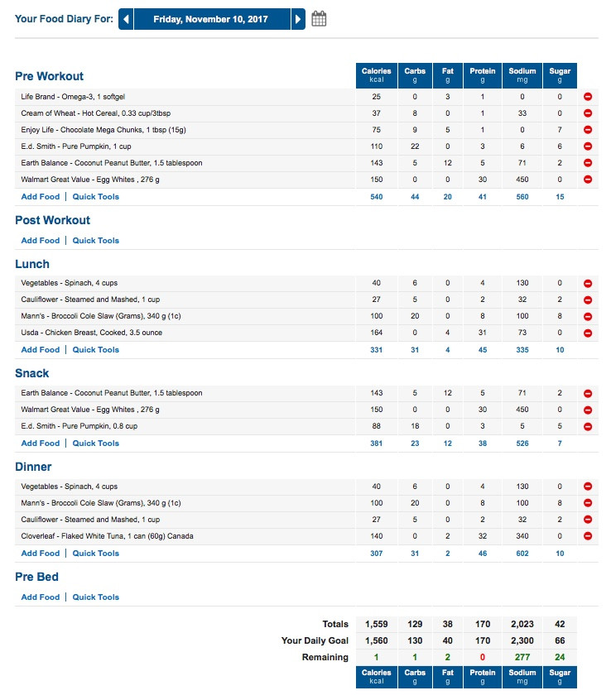Open the calendar date picker

pos(319,19)
